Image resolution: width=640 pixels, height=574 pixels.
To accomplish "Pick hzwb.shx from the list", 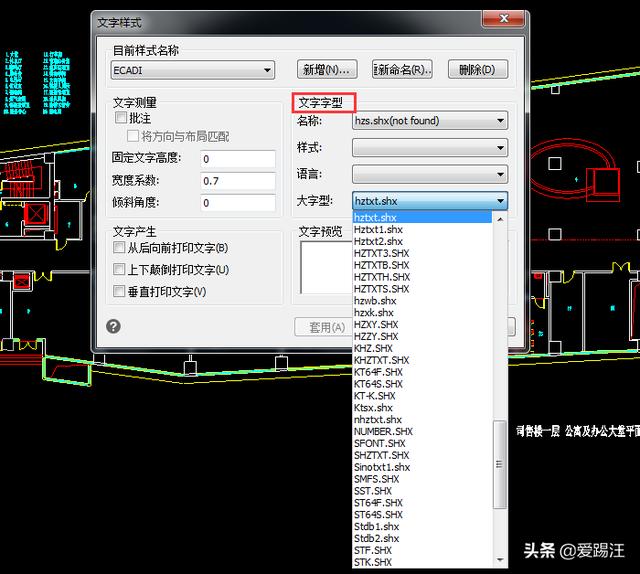I will [x=422, y=300].
